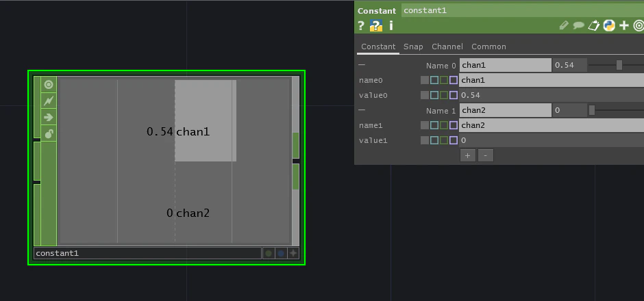Click the constant1 node name label
644x301 pixels.
coord(147,253)
